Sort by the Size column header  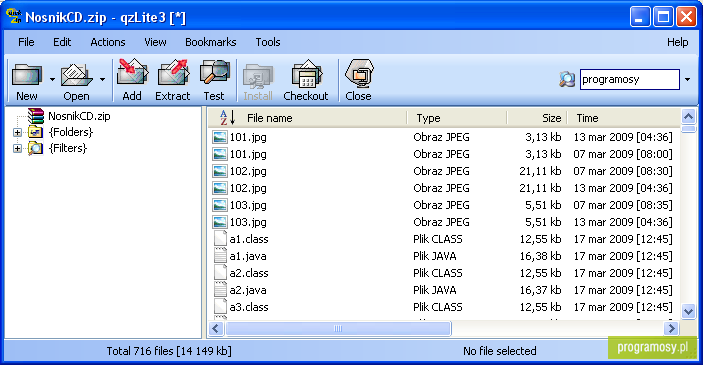(551, 118)
